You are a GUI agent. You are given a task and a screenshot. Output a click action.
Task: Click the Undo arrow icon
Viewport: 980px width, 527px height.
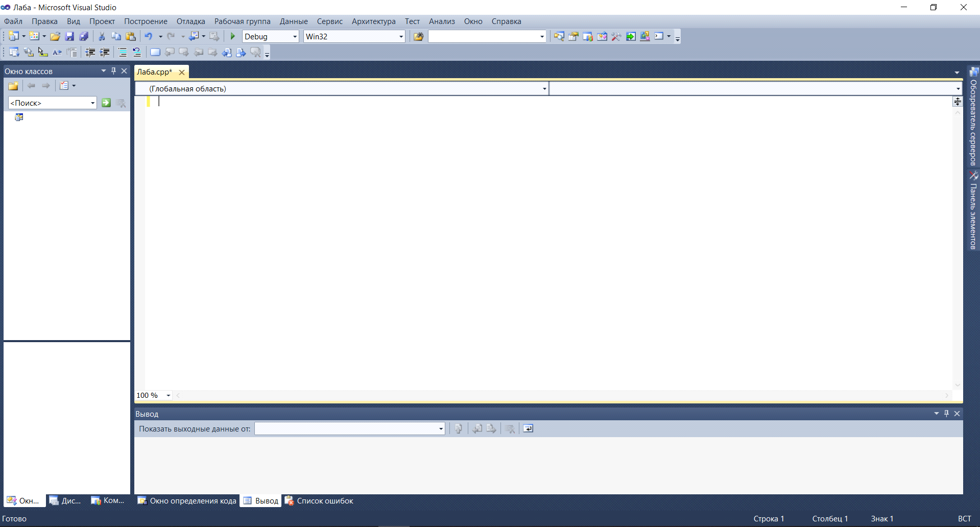149,36
